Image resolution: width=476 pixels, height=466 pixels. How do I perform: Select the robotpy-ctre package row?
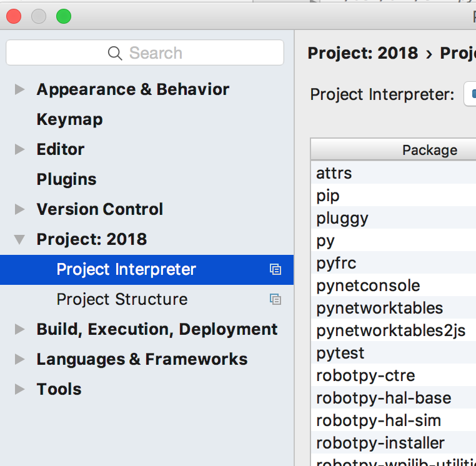394,375
